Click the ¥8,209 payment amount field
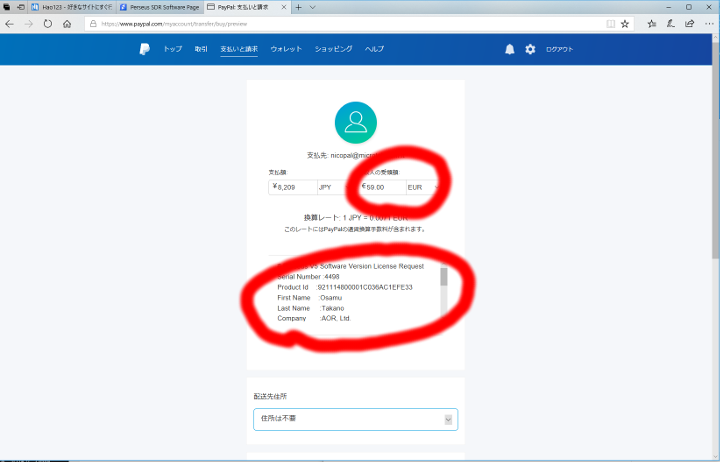 [292, 187]
